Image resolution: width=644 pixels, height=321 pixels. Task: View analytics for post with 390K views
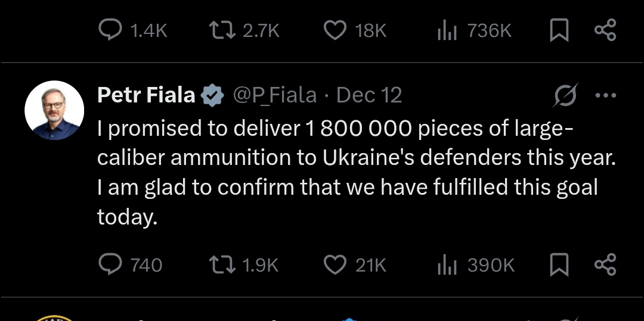447,264
